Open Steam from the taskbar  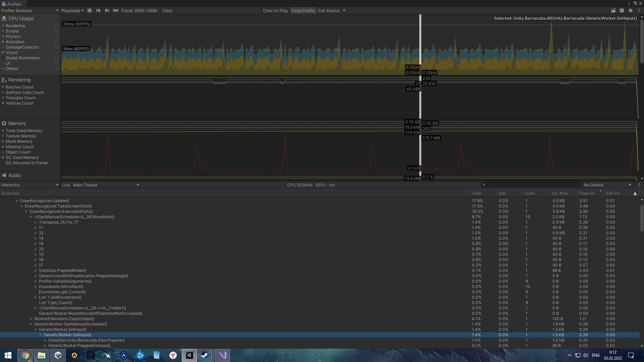coord(205,355)
